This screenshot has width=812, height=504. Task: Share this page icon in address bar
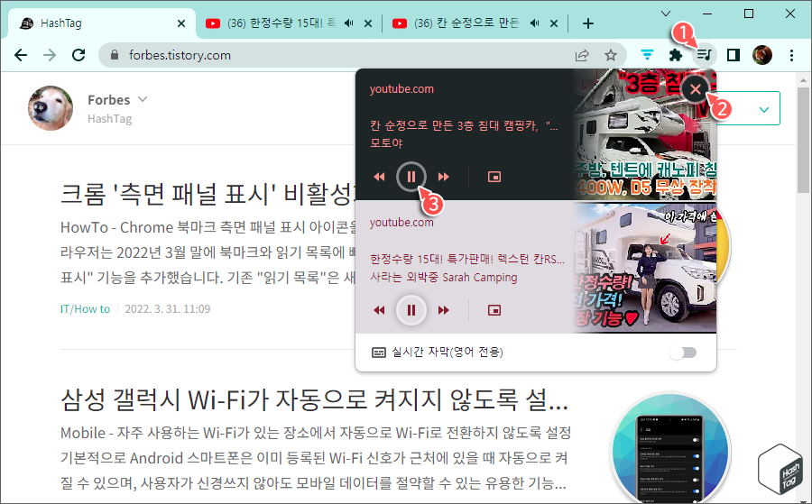pyautogui.click(x=582, y=55)
